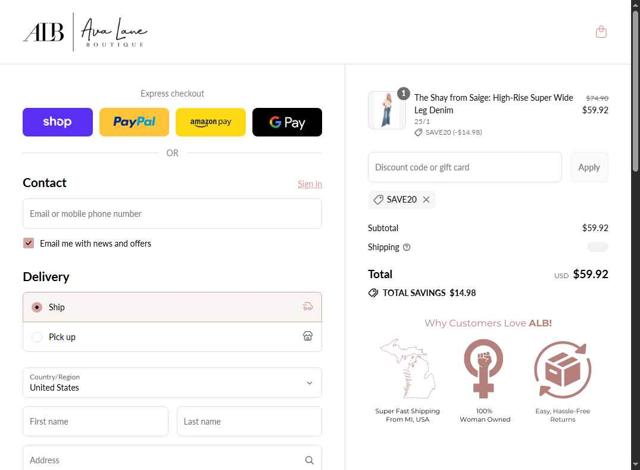
Task: Click the quantity badge on product thumbnail
Action: pyautogui.click(x=404, y=93)
